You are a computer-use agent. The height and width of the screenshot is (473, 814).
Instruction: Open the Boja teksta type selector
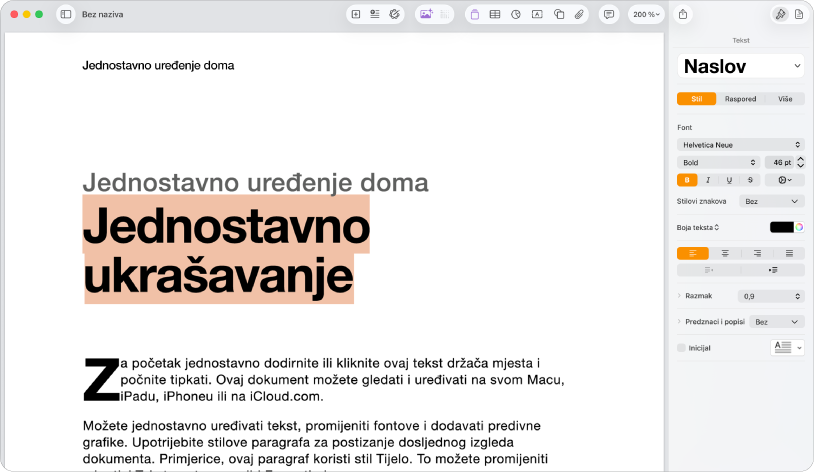[x=698, y=227]
